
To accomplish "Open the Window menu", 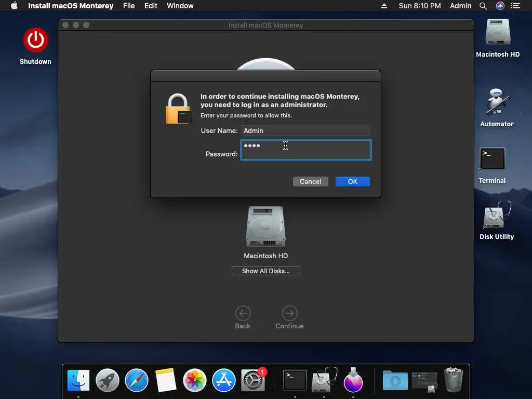I will [180, 6].
